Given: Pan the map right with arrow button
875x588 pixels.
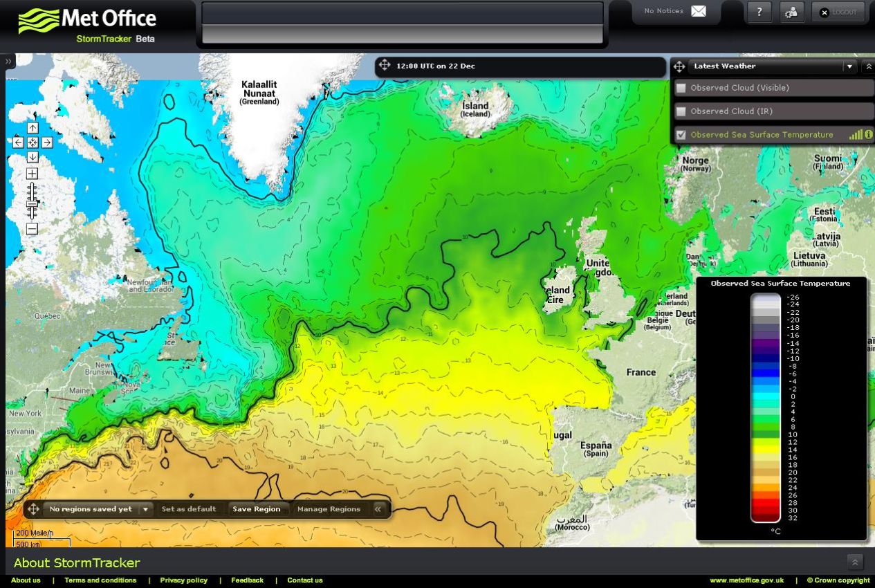Looking at the screenshot, I should 47,143.
